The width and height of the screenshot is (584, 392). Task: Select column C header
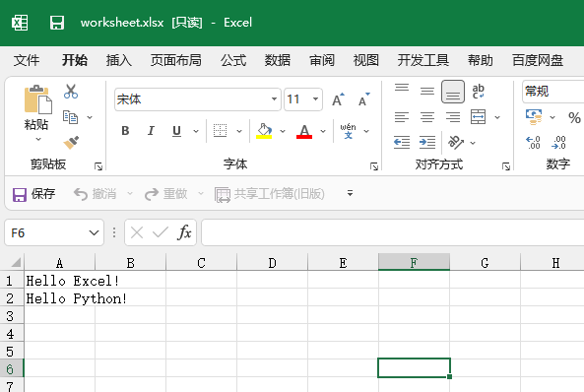click(x=202, y=263)
